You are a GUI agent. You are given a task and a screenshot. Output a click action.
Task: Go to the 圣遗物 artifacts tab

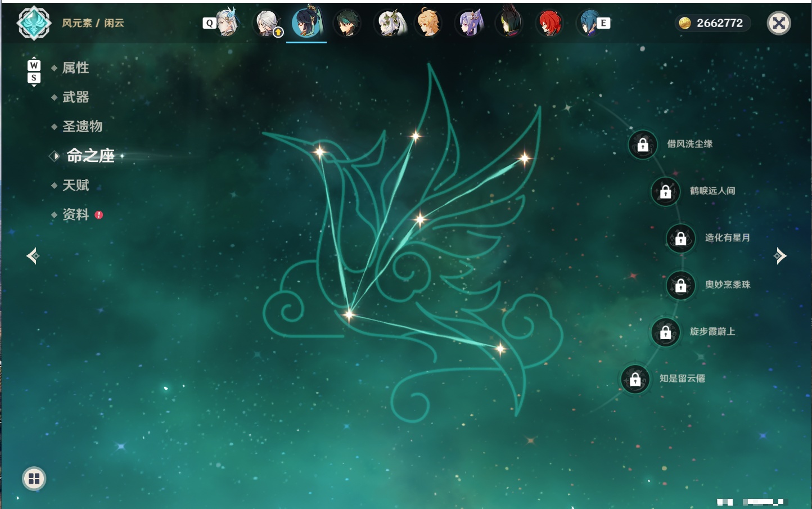pyautogui.click(x=82, y=126)
